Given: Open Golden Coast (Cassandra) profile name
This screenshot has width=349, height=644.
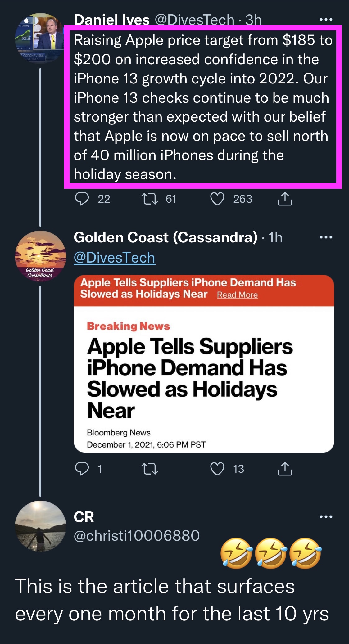Looking at the screenshot, I should [165, 237].
